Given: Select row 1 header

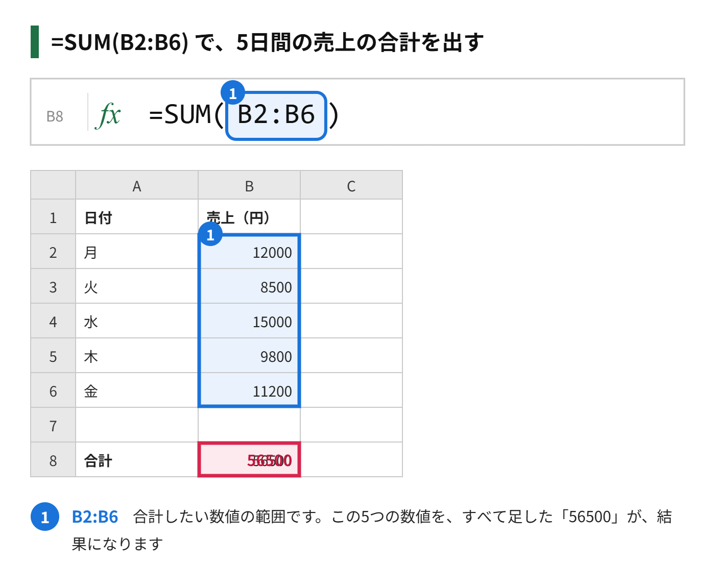Looking at the screenshot, I should pyautogui.click(x=53, y=217).
